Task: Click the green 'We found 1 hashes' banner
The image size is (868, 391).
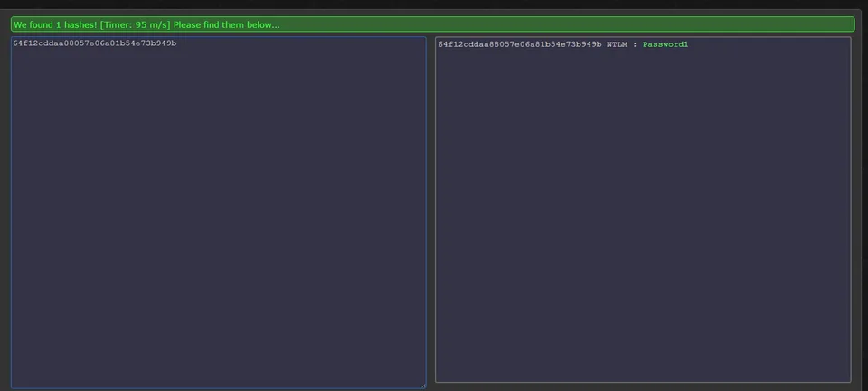Action: click(433, 24)
